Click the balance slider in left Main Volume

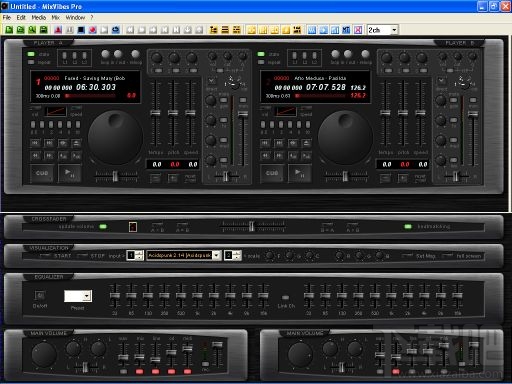point(85,367)
